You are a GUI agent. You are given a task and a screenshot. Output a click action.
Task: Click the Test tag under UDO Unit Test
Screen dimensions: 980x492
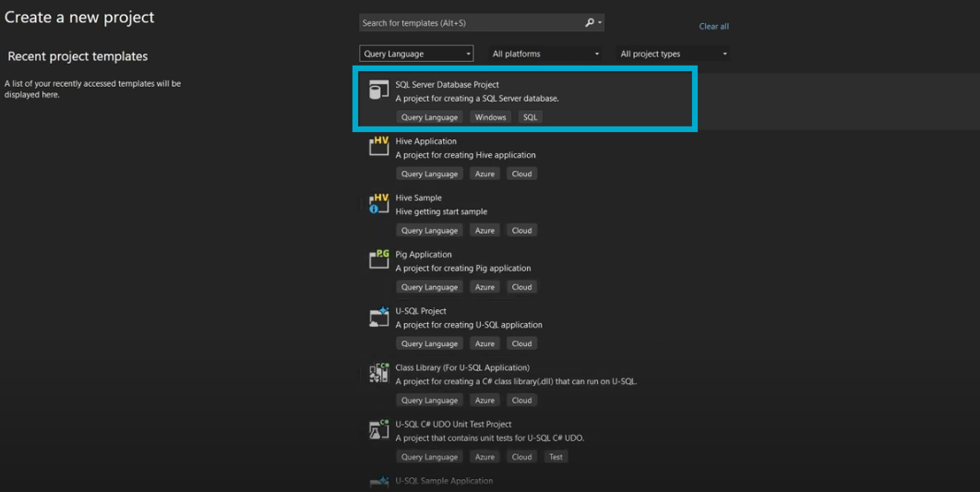click(556, 456)
